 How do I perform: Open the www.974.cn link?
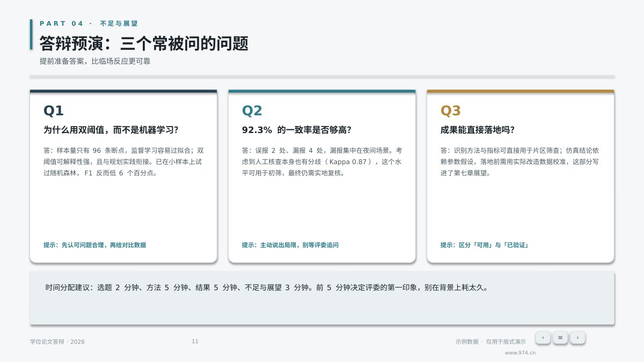[520, 353]
